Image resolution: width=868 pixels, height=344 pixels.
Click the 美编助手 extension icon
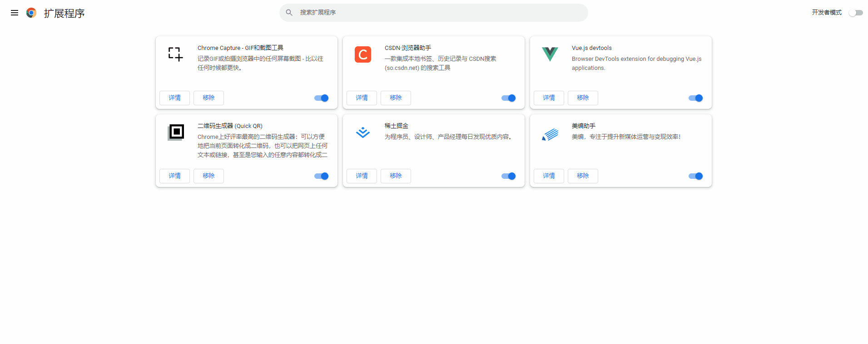coord(550,134)
